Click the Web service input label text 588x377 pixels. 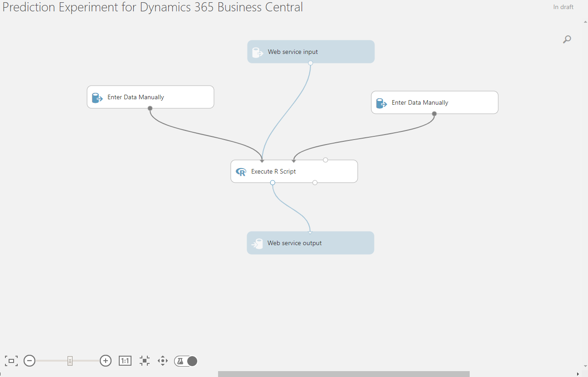click(293, 52)
